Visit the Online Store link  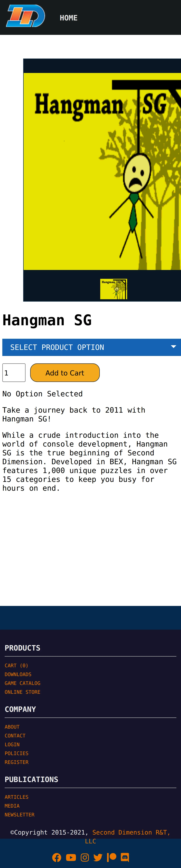[x=23, y=692]
